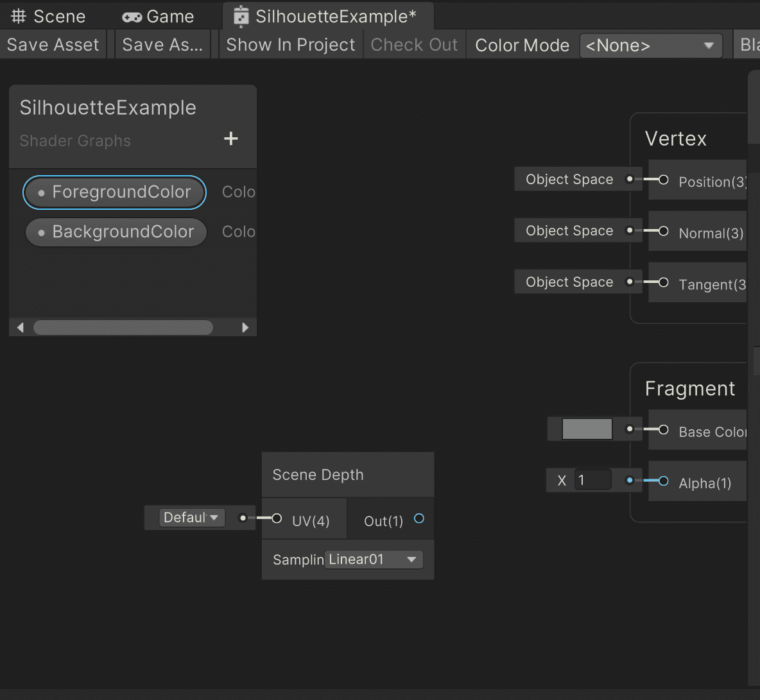The image size is (760, 700).
Task: Click the dot beside Base Color swatch
Action: pos(630,429)
